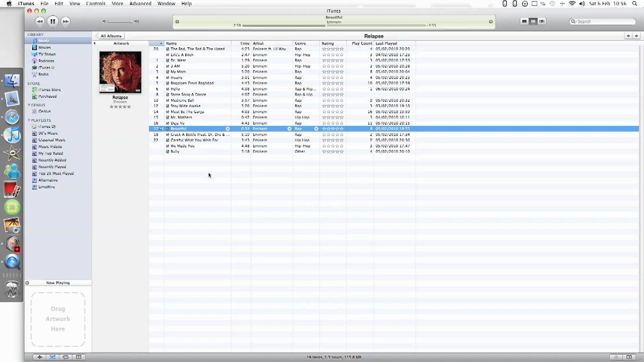This screenshot has width=644, height=362.
Task: Uncheck the Medicine Ball track checkbox
Action: [x=168, y=100]
